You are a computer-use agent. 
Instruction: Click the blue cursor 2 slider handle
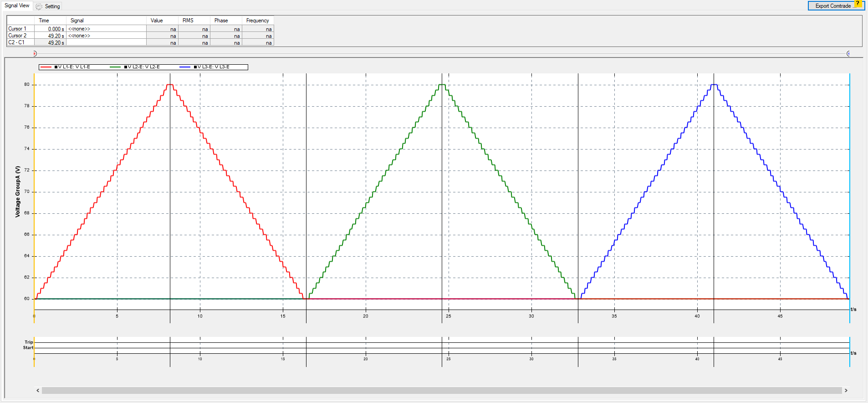[848, 54]
